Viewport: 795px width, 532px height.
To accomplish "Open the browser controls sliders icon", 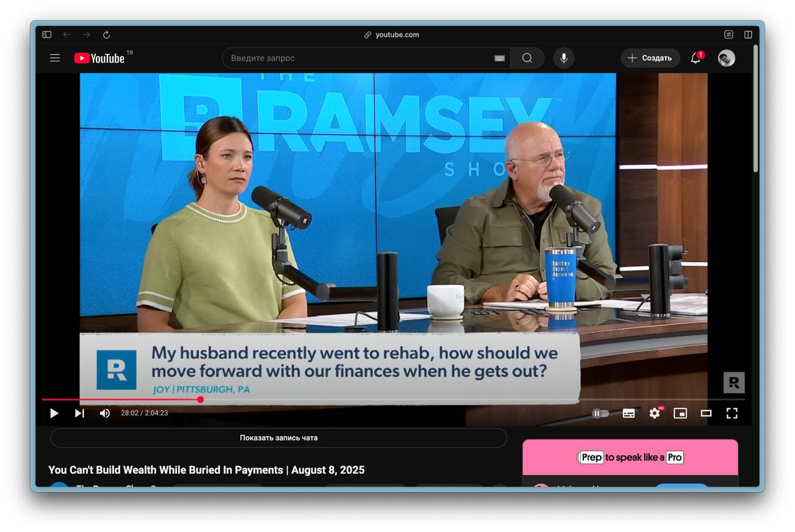I will [729, 35].
